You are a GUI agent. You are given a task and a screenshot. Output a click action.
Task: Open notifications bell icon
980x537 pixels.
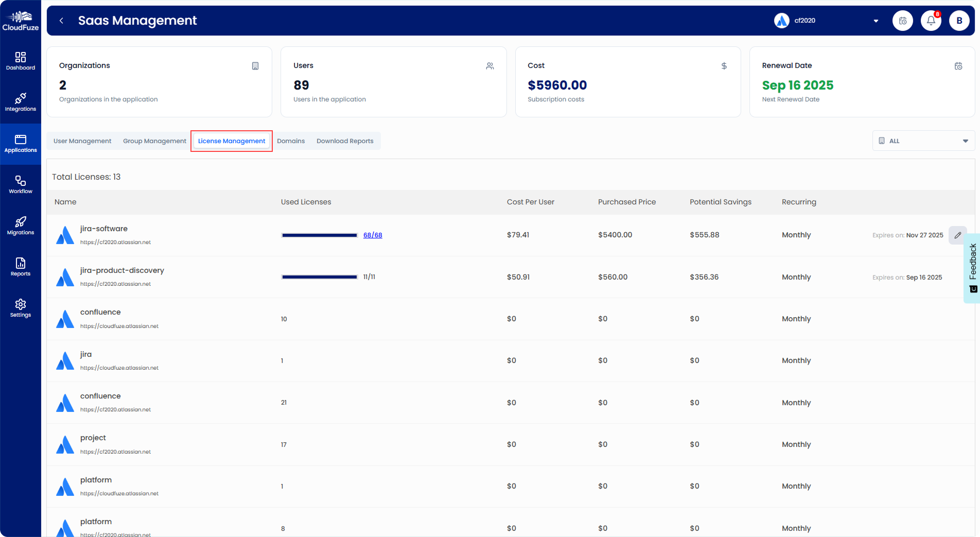(x=931, y=21)
